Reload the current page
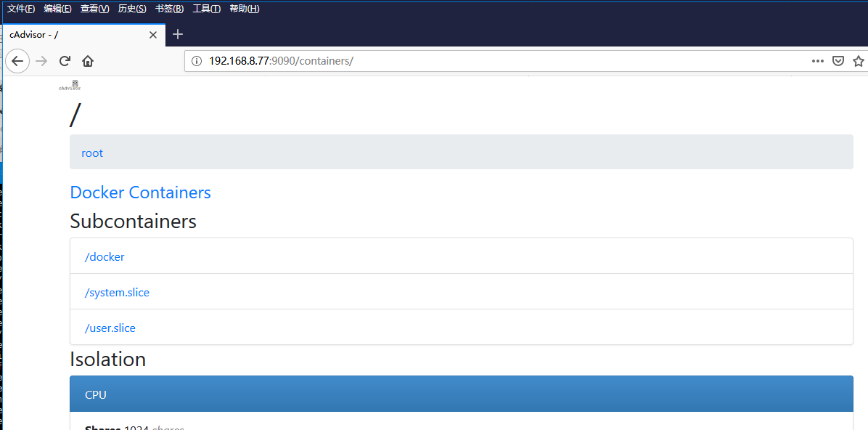Screen dimensions: 868x430 [65, 61]
